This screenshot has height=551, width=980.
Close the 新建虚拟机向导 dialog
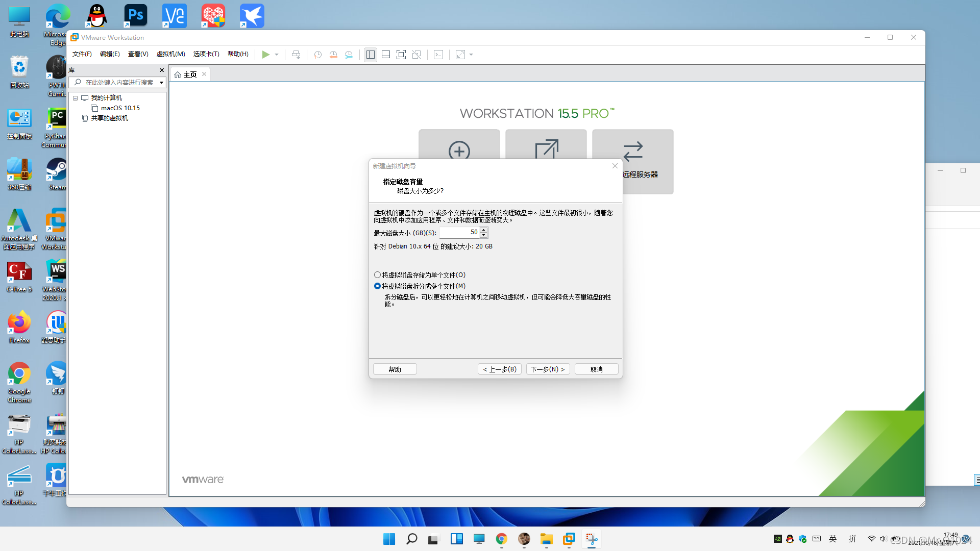[x=615, y=166]
